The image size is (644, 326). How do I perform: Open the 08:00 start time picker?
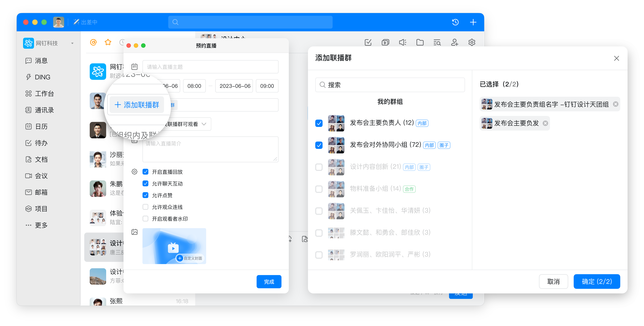(194, 86)
